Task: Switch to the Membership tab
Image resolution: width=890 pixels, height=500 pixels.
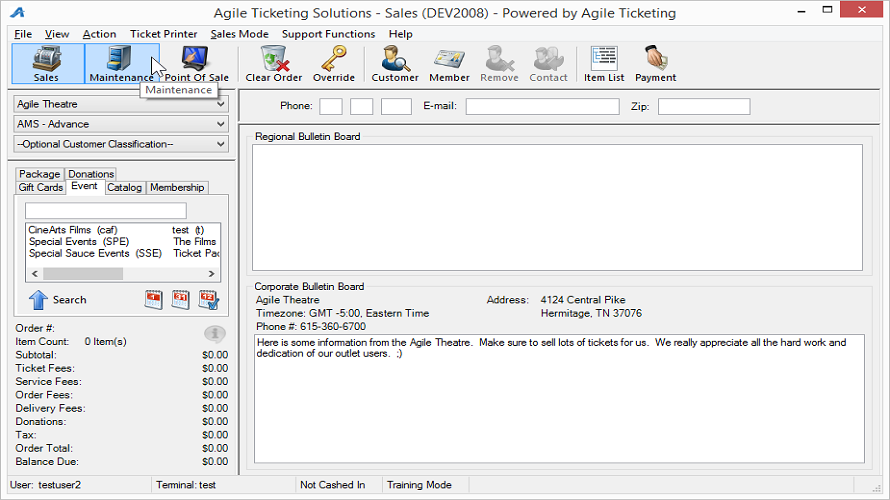Action: click(177, 187)
